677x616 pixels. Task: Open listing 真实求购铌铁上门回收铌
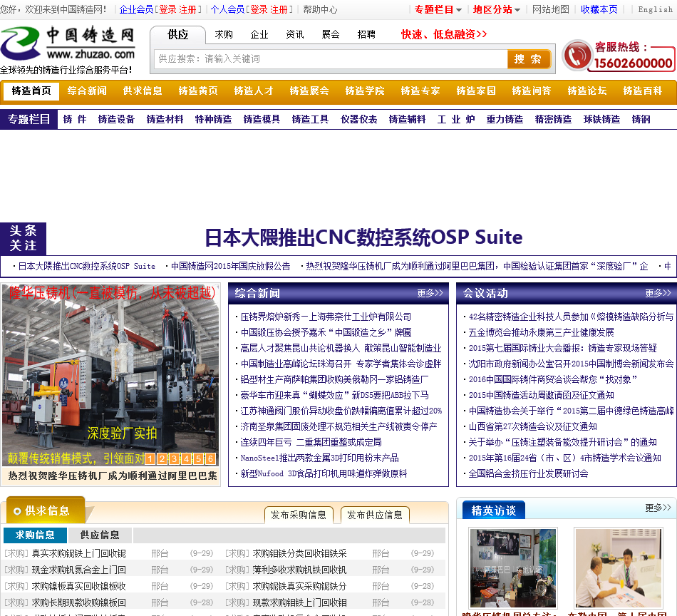click(x=78, y=553)
